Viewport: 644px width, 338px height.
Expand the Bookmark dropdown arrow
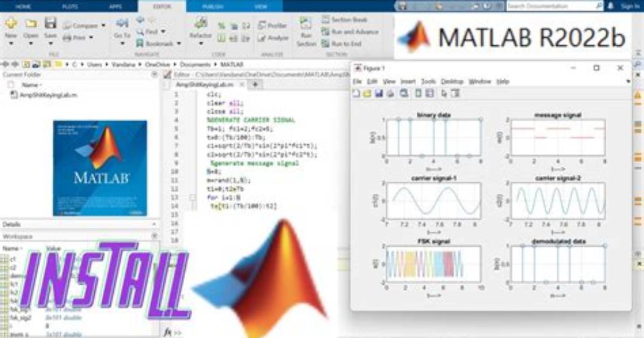(x=179, y=44)
